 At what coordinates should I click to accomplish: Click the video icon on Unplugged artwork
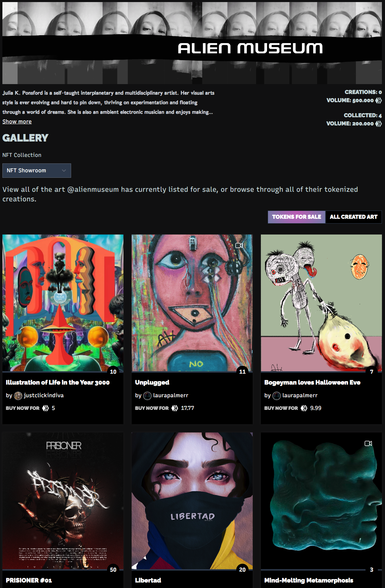pyautogui.click(x=239, y=245)
